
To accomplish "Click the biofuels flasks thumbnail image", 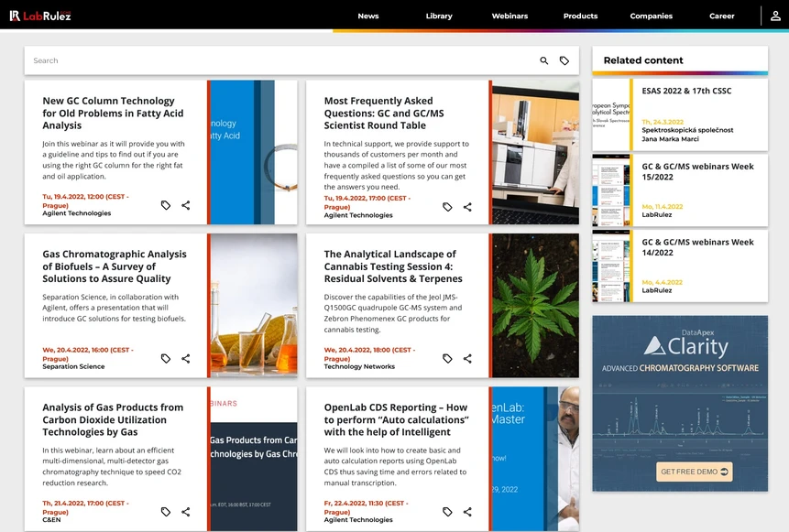I will 254,305.
